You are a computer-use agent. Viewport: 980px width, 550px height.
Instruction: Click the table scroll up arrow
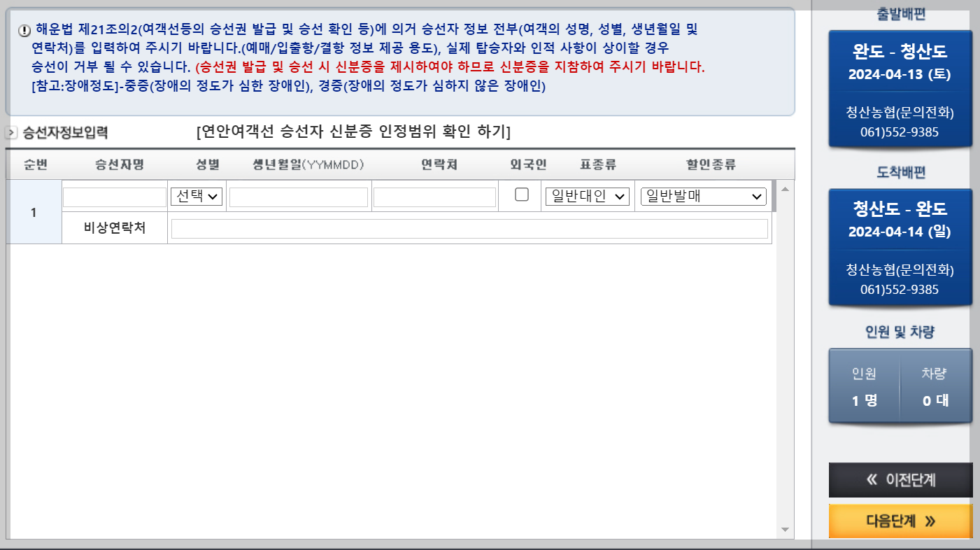(784, 189)
